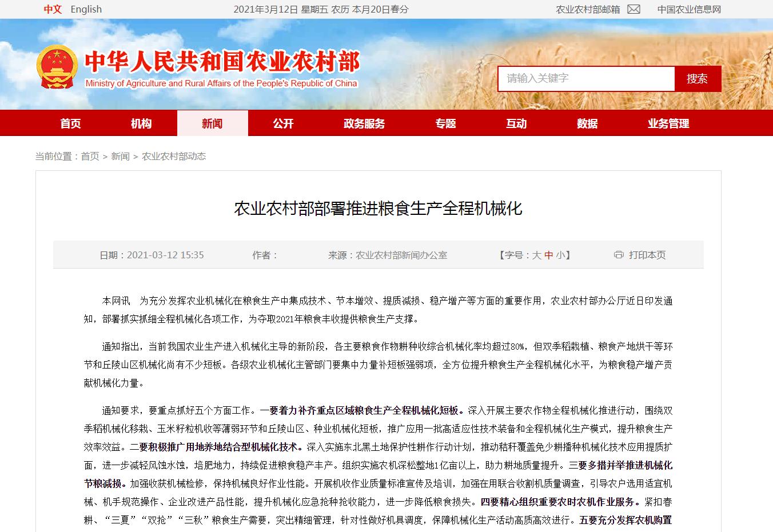Click the bold text 二要积极推广用地养地结合型机械化技术
This screenshot has width=773, height=532.
[215, 447]
